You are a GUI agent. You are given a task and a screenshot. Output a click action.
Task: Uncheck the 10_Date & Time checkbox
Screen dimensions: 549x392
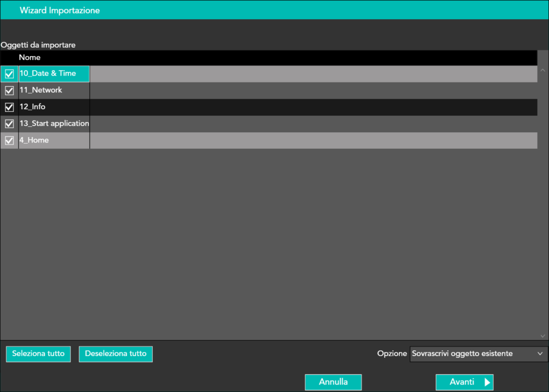pyautogui.click(x=9, y=74)
